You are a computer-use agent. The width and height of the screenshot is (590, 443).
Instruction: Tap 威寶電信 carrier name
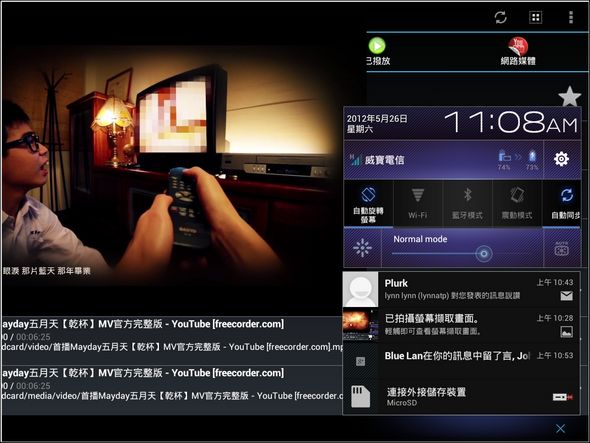pos(384,160)
